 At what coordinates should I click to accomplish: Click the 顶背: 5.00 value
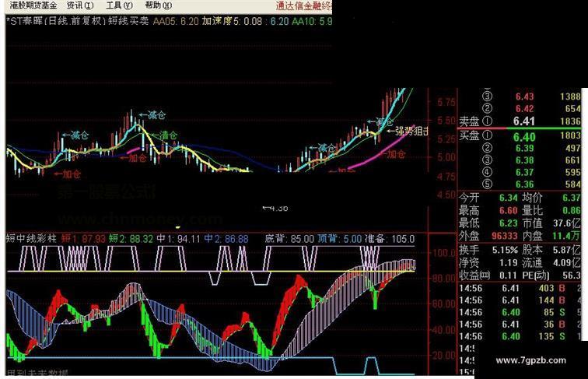339,239
